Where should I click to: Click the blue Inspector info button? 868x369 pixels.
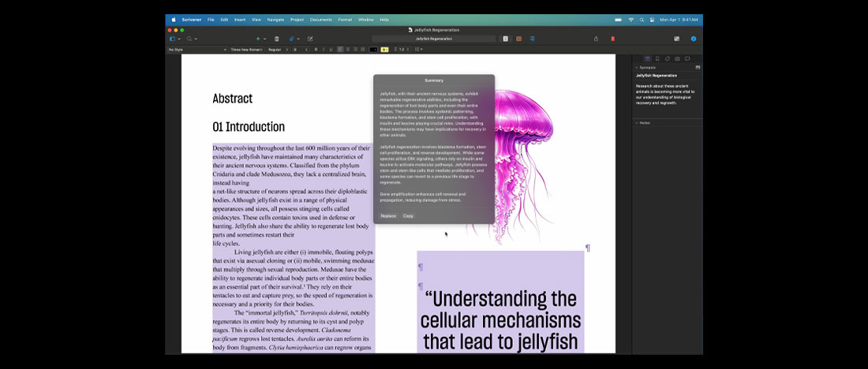[x=694, y=39]
